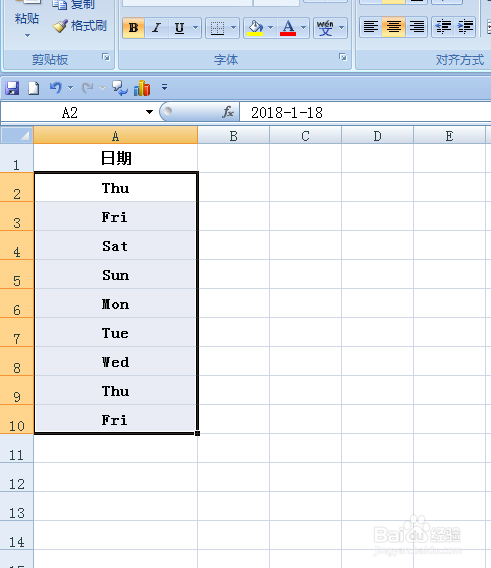Toggle Italic formatting button
This screenshot has width=491, height=568.
156,28
